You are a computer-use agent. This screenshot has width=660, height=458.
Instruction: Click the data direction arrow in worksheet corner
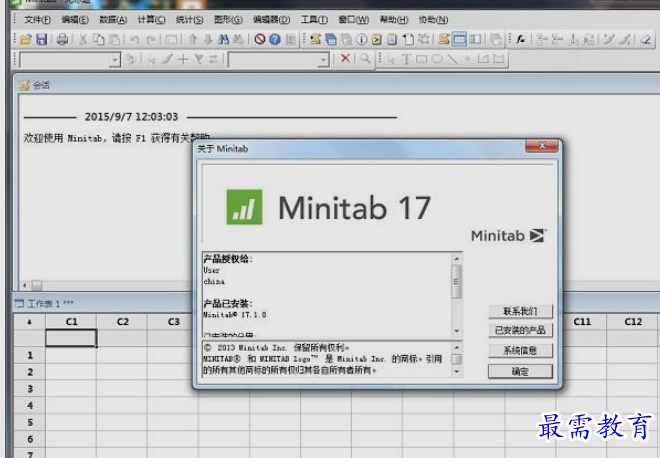(x=29, y=322)
